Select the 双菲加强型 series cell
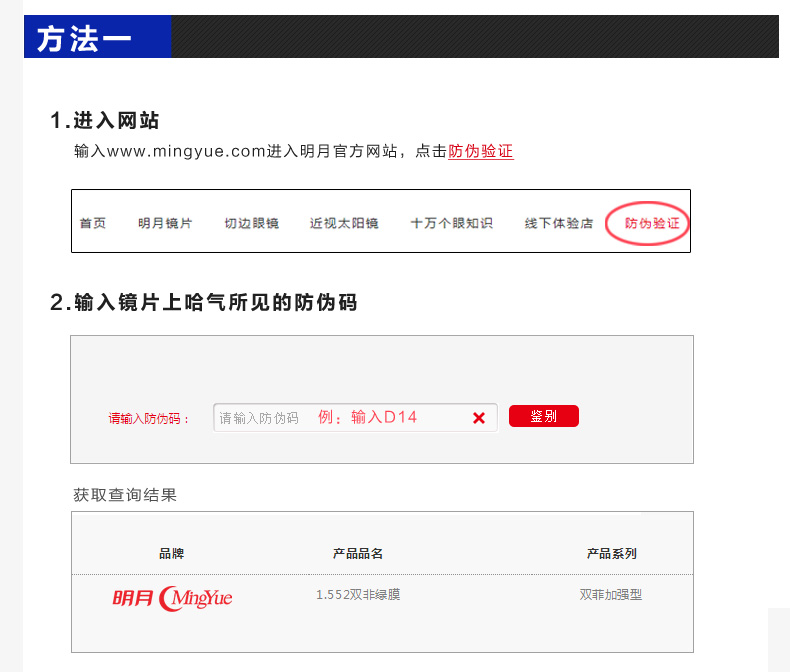The height and width of the screenshot is (672, 790). pyautogui.click(x=611, y=594)
